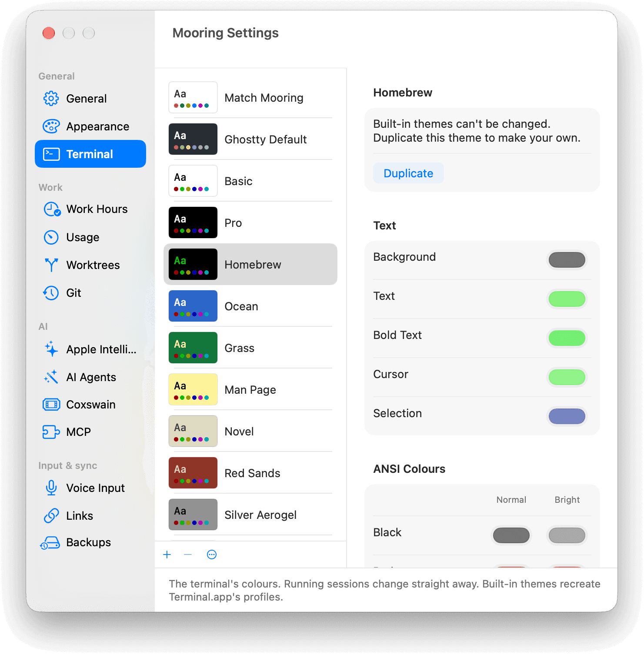Click the MCP puzzle icon

point(51,432)
